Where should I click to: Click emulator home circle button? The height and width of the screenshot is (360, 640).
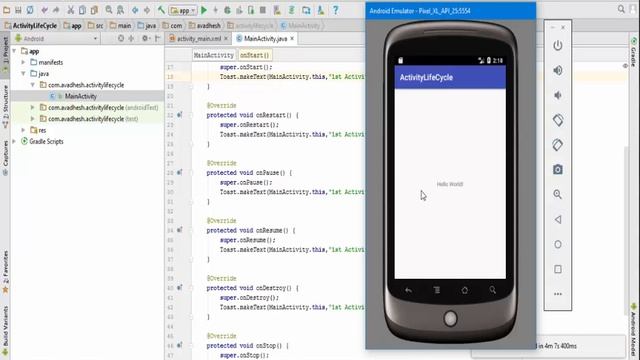tap(558, 244)
